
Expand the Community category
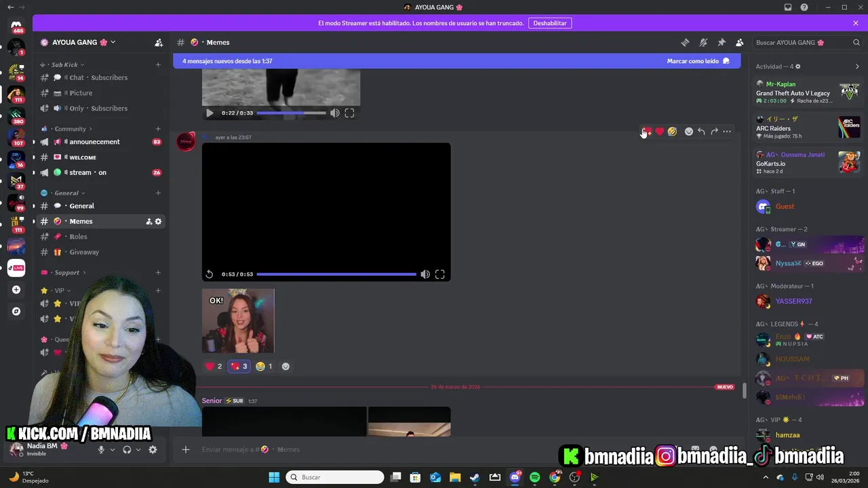(x=71, y=129)
